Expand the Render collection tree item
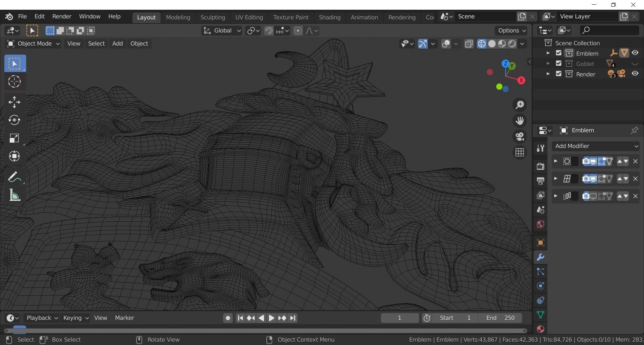 (548, 74)
